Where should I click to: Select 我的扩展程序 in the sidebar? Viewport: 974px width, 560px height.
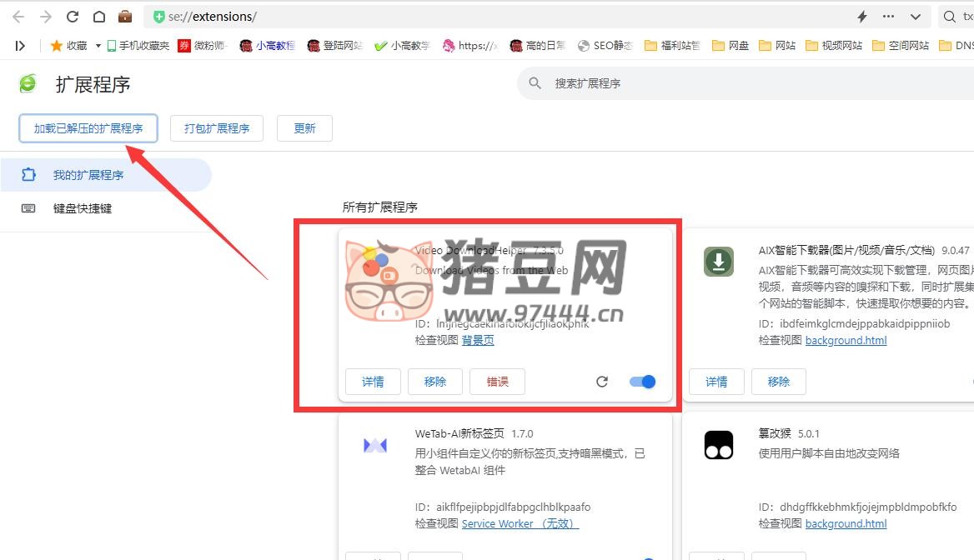pos(88,175)
